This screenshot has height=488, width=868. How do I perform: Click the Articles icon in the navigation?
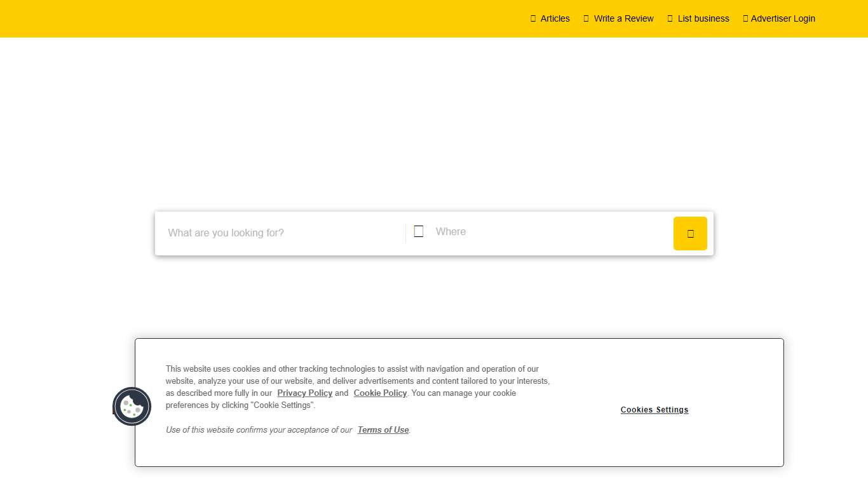(x=532, y=18)
